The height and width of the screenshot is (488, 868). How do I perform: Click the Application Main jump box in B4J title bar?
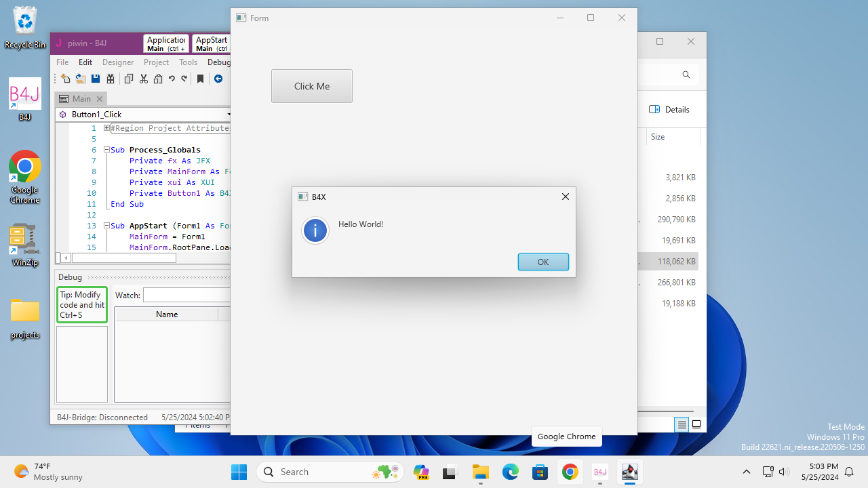pos(166,44)
